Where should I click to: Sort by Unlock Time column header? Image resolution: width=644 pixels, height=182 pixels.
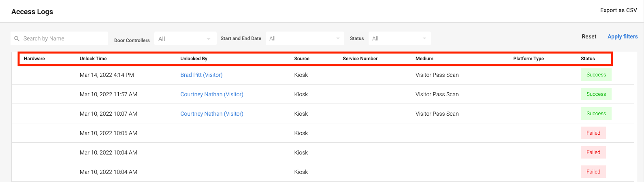93,59
